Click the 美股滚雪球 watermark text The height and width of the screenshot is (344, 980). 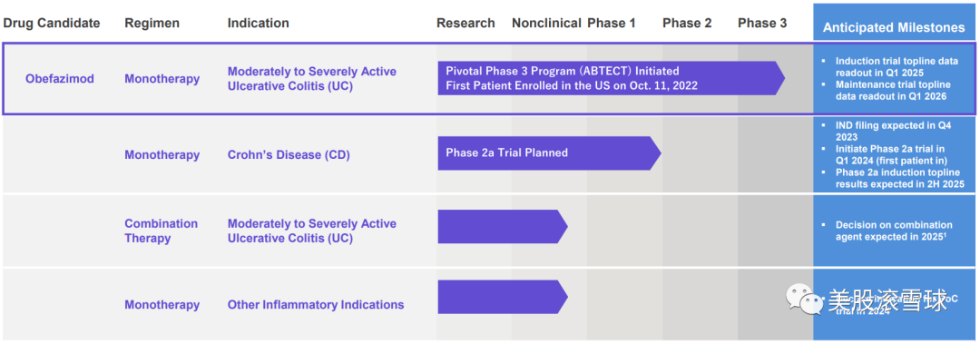point(887,300)
